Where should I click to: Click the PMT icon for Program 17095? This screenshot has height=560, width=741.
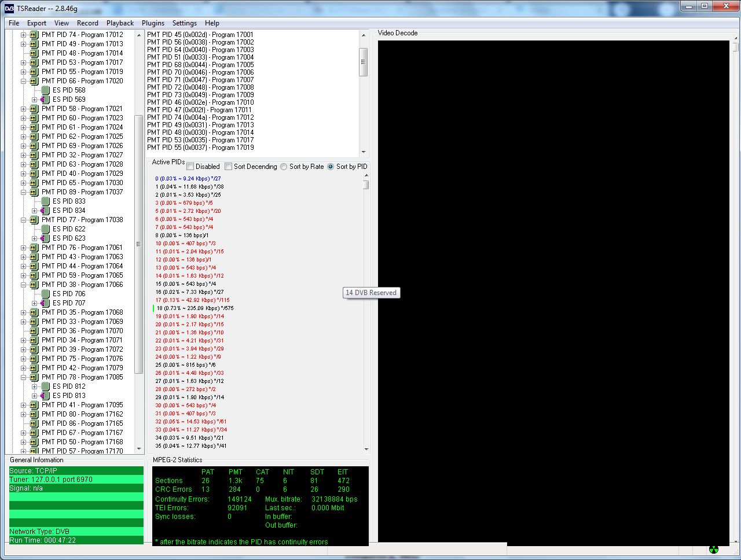tap(34, 405)
